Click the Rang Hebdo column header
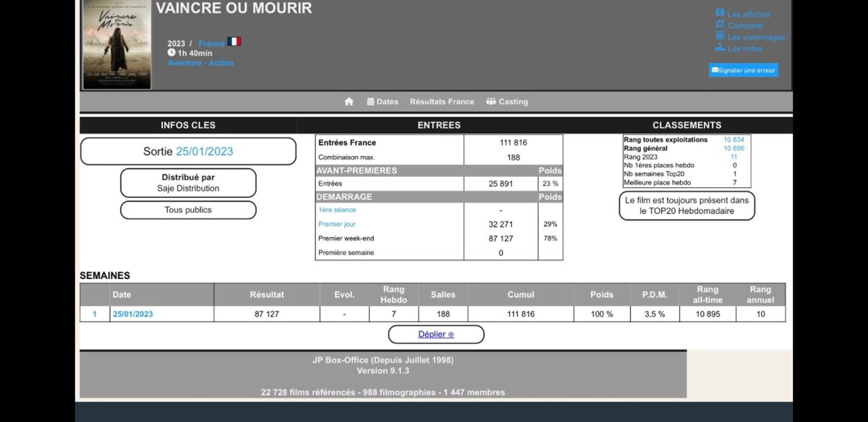The height and width of the screenshot is (422, 868). coord(393,295)
